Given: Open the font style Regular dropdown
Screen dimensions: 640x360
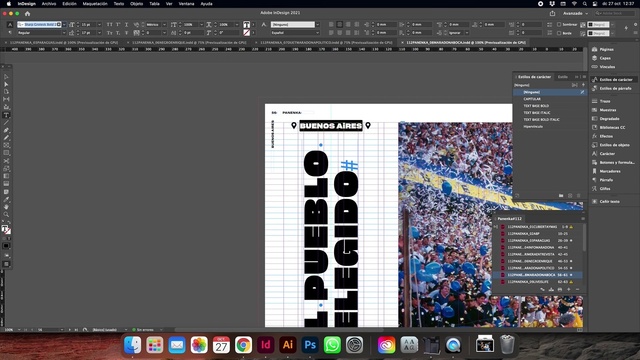Looking at the screenshot, I should tap(64, 33).
